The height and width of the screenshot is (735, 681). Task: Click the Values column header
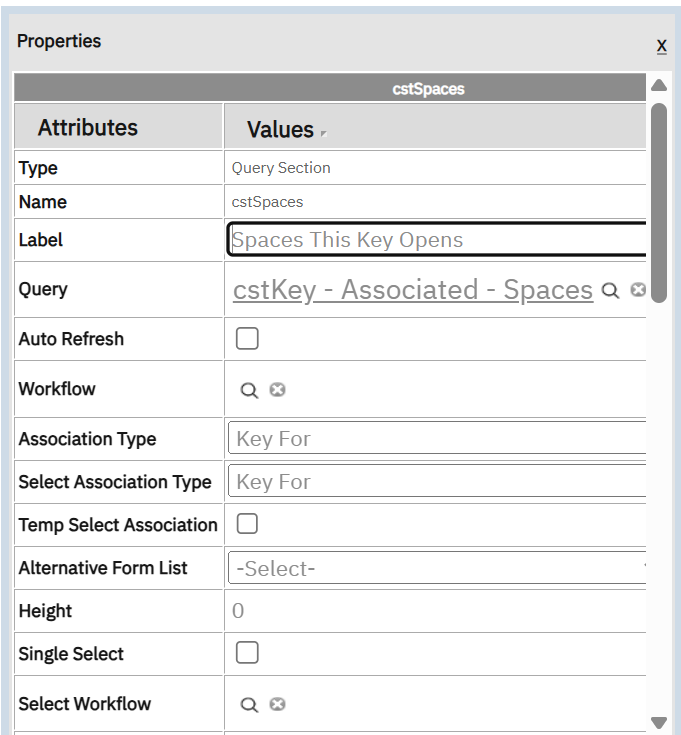tap(435, 127)
